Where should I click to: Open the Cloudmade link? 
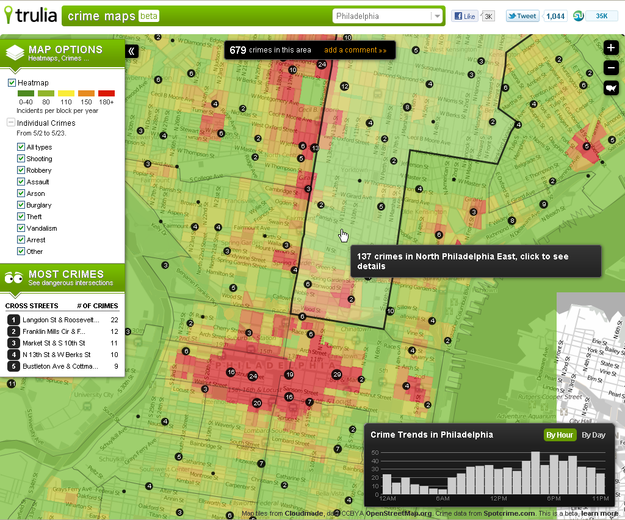303,514
